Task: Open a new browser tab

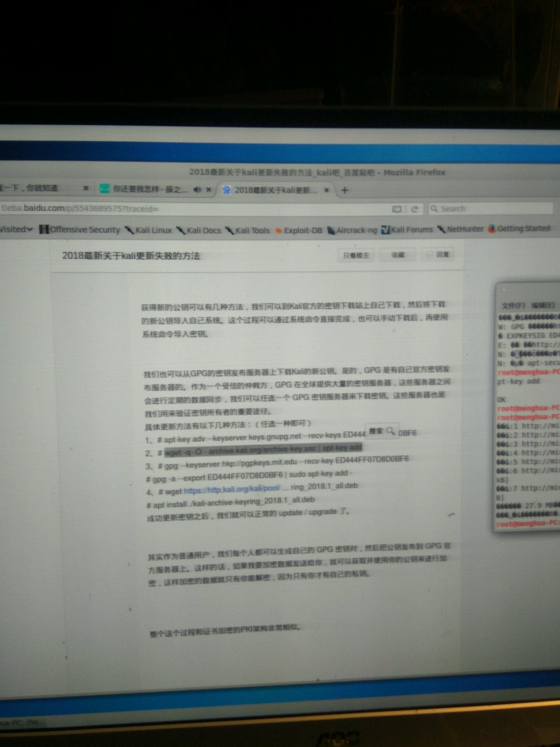Action: point(344,190)
